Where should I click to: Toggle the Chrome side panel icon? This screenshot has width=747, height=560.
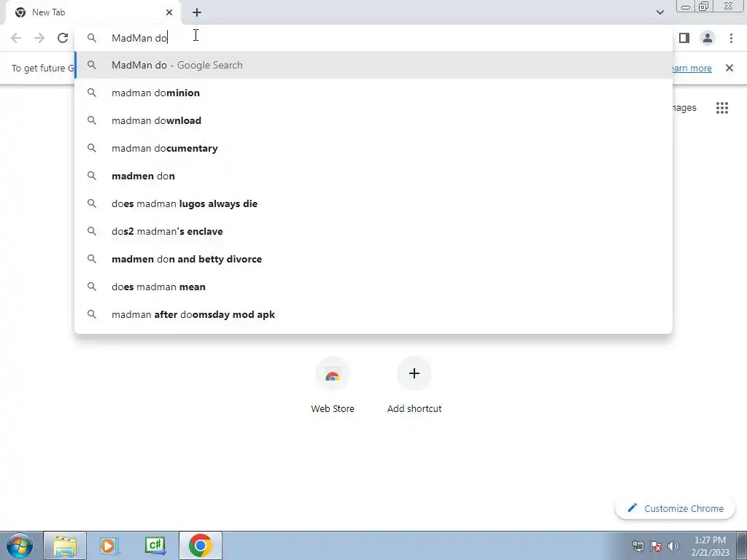tap(684, 38)
